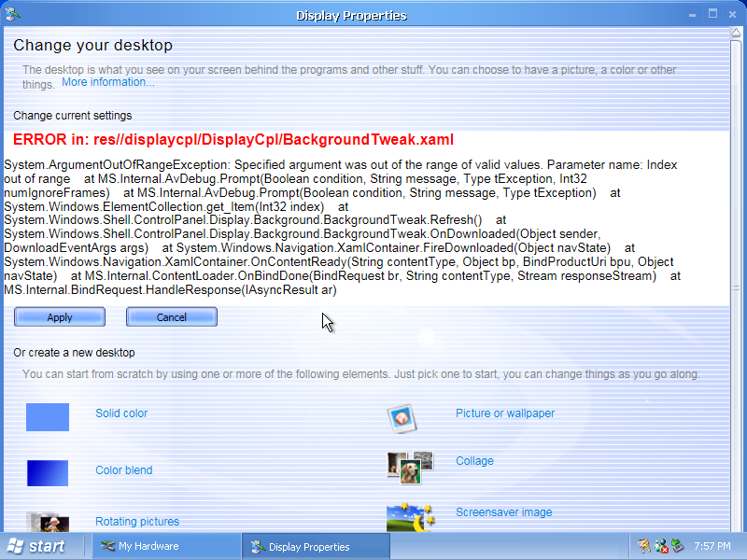This screenshot has height=560, width=747.
Task: Choose the Screensaver image text link
Action: pos(503,512)
